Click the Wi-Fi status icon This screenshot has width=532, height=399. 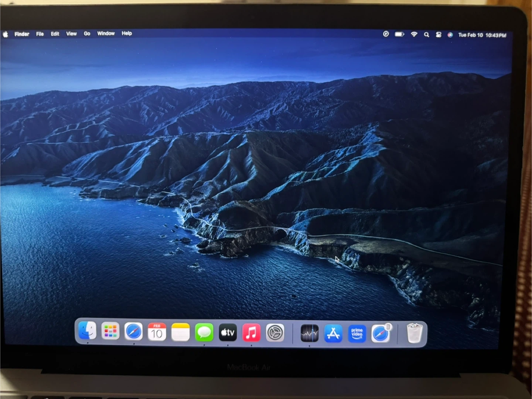pyautogui.click(x=414, y=34)
